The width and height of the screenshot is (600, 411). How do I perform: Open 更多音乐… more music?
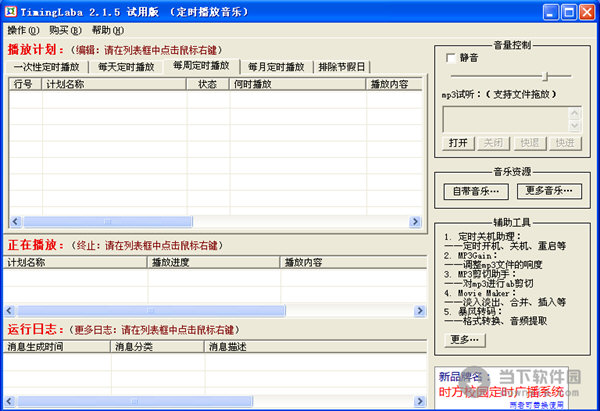[x=549, y=191]
